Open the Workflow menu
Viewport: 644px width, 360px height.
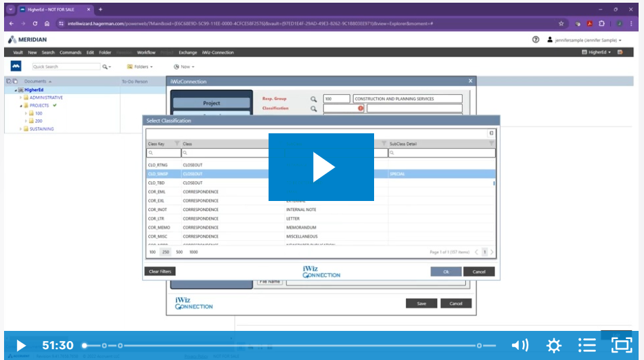click(x=146, y=52)
